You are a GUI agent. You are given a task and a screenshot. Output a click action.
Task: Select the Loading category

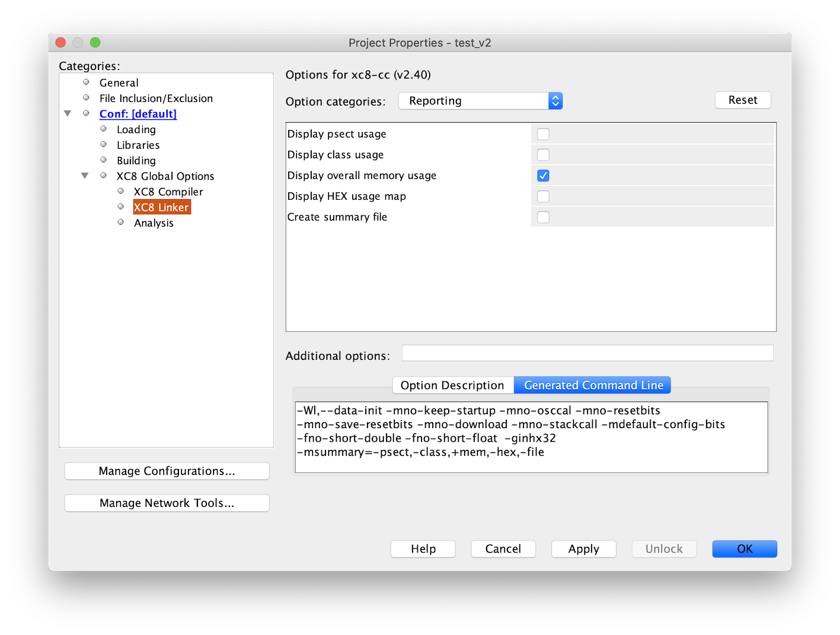tap(136, 129)
